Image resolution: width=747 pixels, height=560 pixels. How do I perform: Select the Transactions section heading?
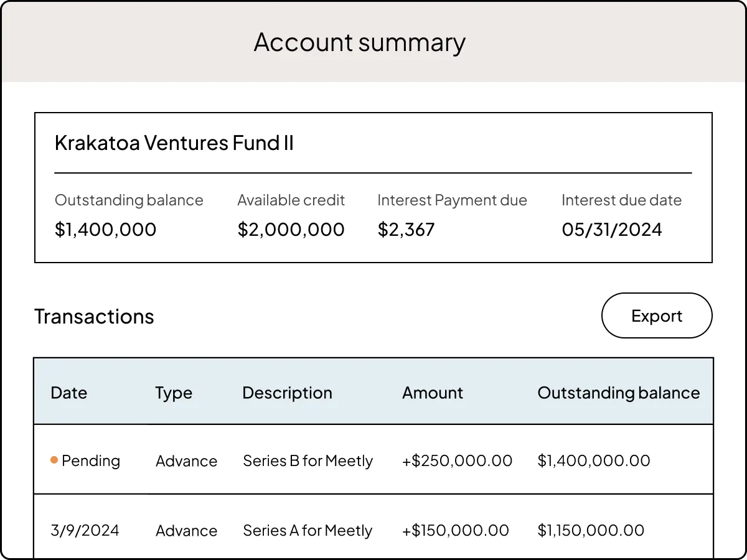pos(94,316)
